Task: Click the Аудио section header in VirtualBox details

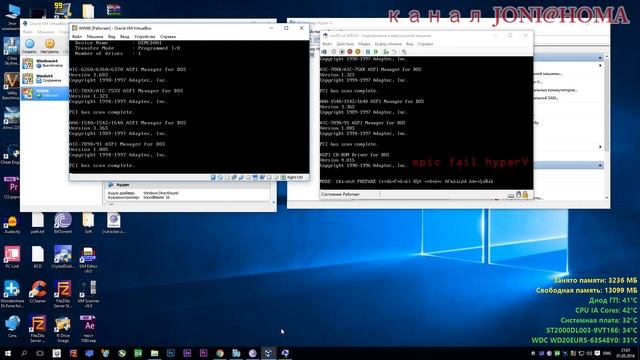Action: coord(122,185)
